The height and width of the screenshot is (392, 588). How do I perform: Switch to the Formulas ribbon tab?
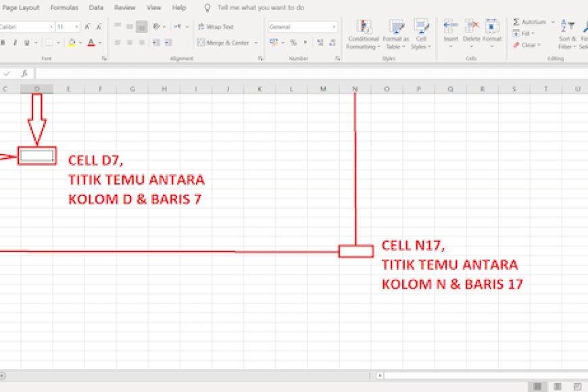tap(64, 7)
